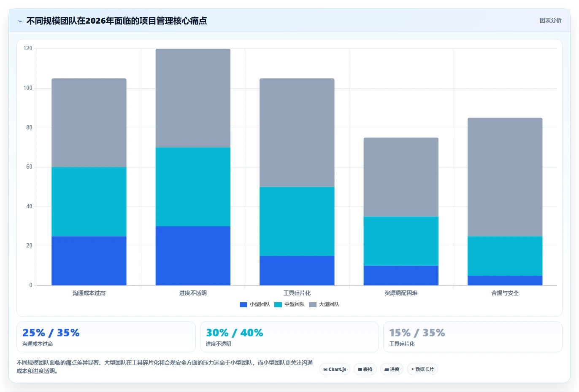Click the cyan 中型团队 segment of 沟通成本过高 bar

click(x=89, y=202)
